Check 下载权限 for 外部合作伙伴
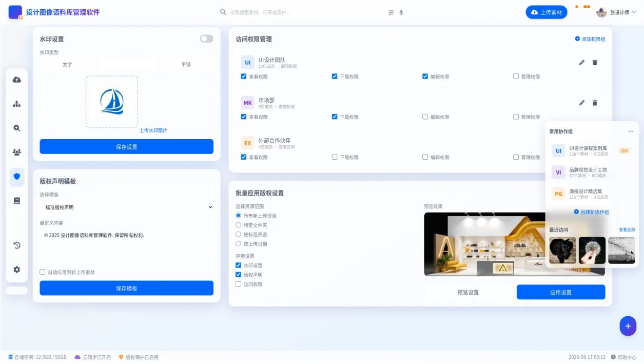 click(x=335, y=157)
